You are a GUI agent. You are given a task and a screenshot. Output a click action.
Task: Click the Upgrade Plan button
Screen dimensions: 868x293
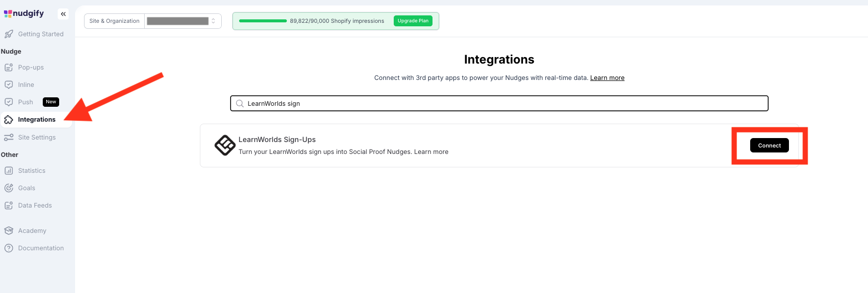point(413,21)
